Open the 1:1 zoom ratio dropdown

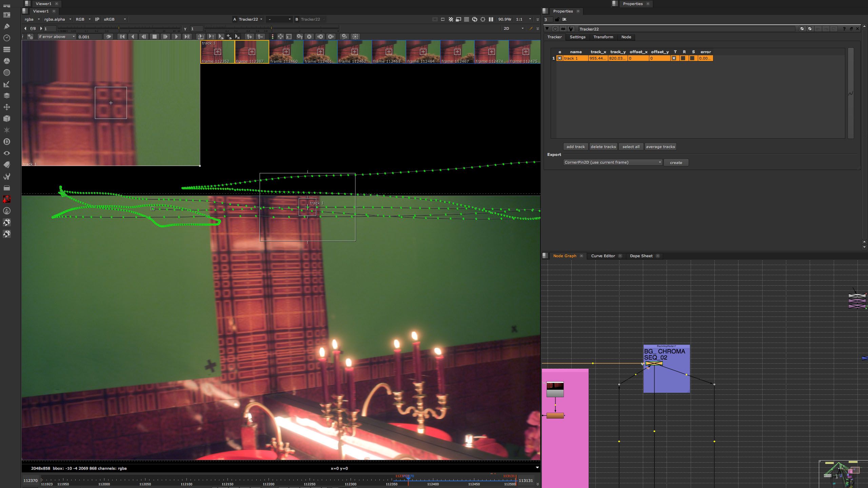523,19
